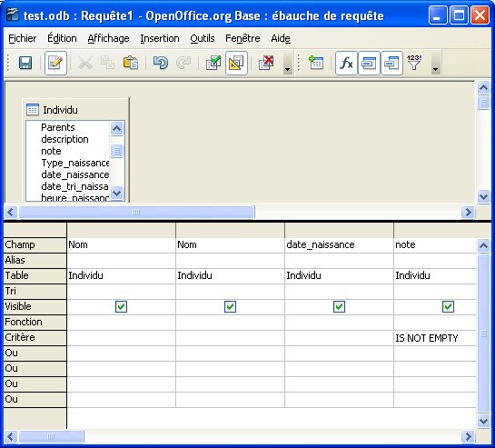Click Tri cell under first Nom column
495x448 pixels.
point(121,292)
